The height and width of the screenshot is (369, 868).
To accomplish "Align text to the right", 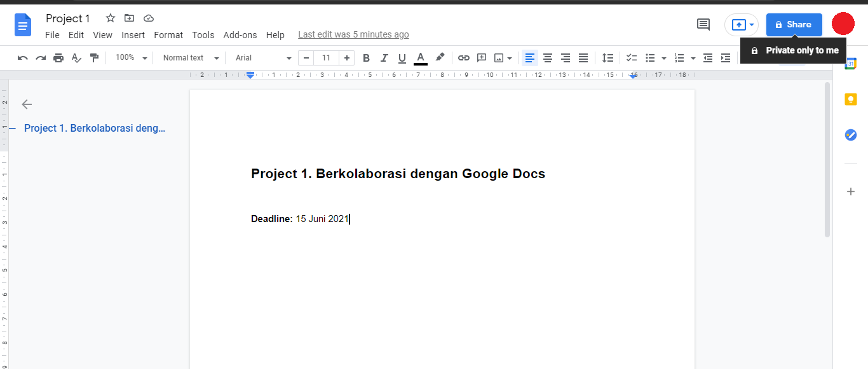I will click(x=566, y=58).
